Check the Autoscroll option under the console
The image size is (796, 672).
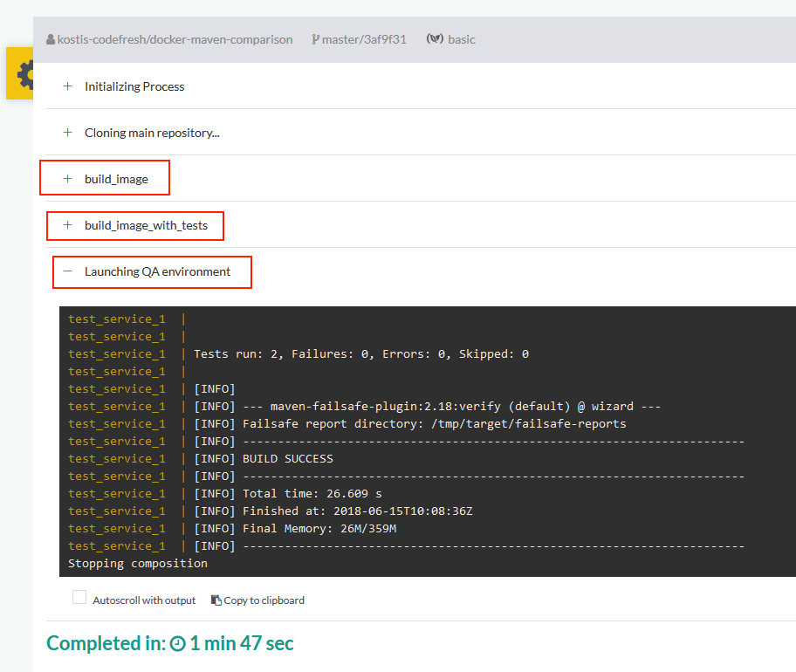79,596
